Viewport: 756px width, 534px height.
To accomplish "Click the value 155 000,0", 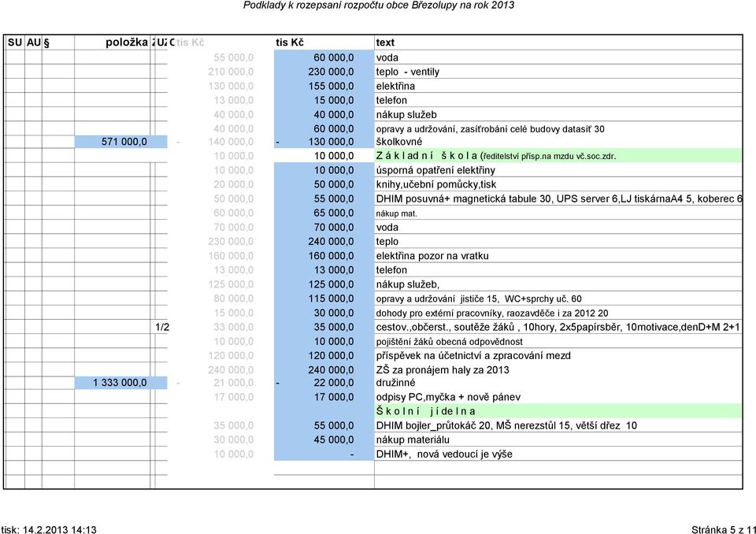I will tap(331, 87).
